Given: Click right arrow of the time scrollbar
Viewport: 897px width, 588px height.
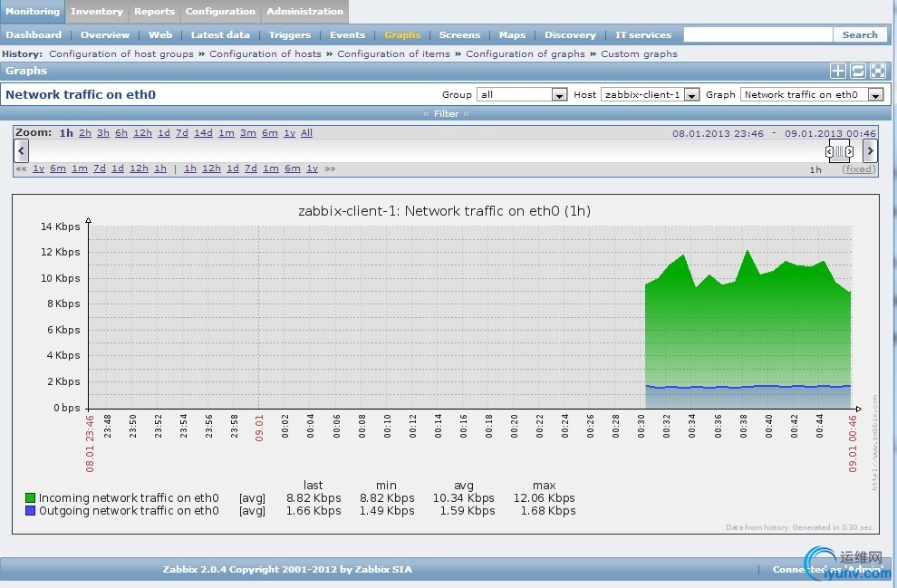Looking at the screenshot, I should point(870,151).
